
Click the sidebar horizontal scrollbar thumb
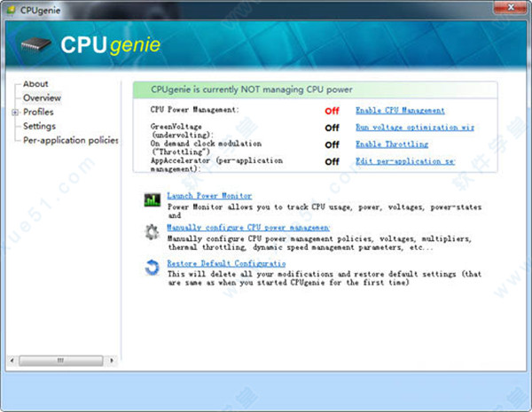(60, 360)
